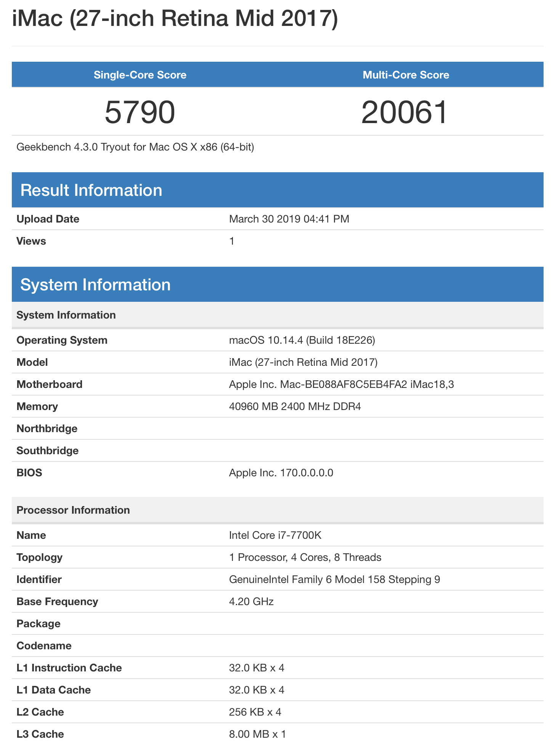Click the L2 Cache label
The height and width of the screenshot is (756, 555).
pos(40,712)
